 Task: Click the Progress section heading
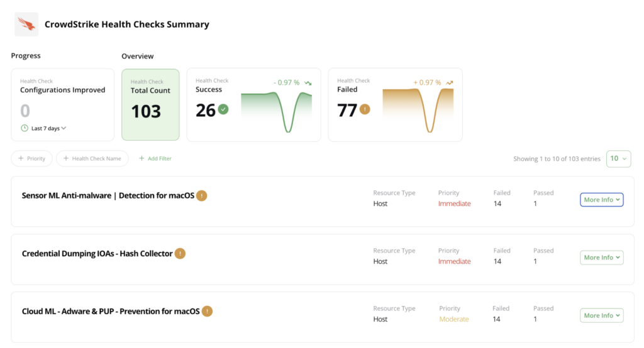tap(26, 55)
